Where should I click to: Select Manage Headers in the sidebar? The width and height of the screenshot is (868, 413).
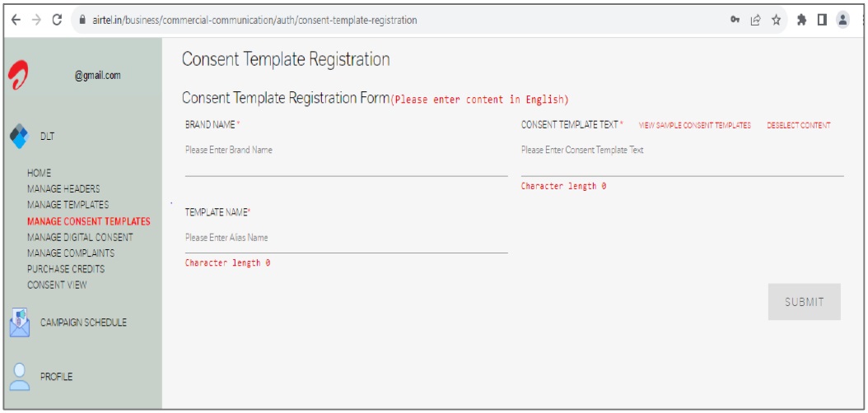point(63,189)
